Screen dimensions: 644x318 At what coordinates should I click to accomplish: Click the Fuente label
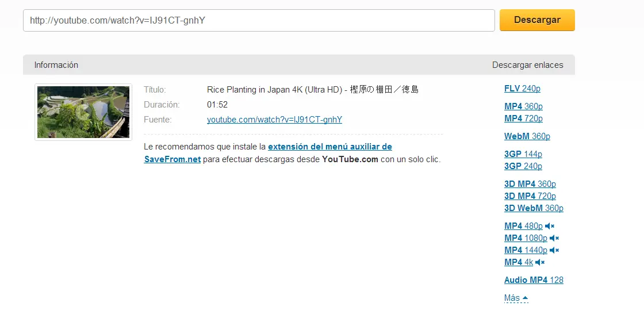click(158, 120)
